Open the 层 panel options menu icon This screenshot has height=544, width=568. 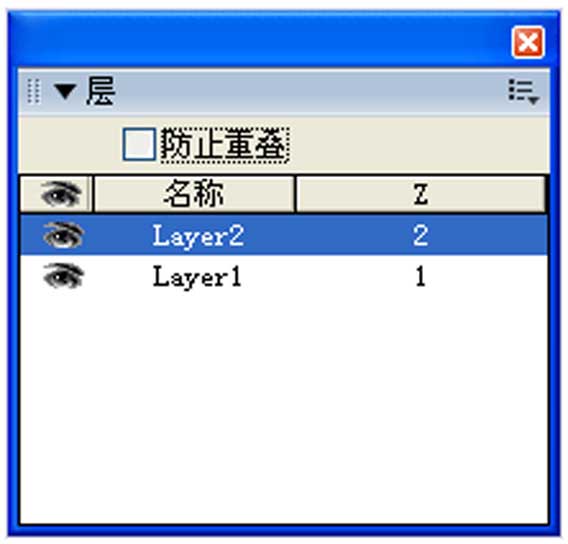523,92
